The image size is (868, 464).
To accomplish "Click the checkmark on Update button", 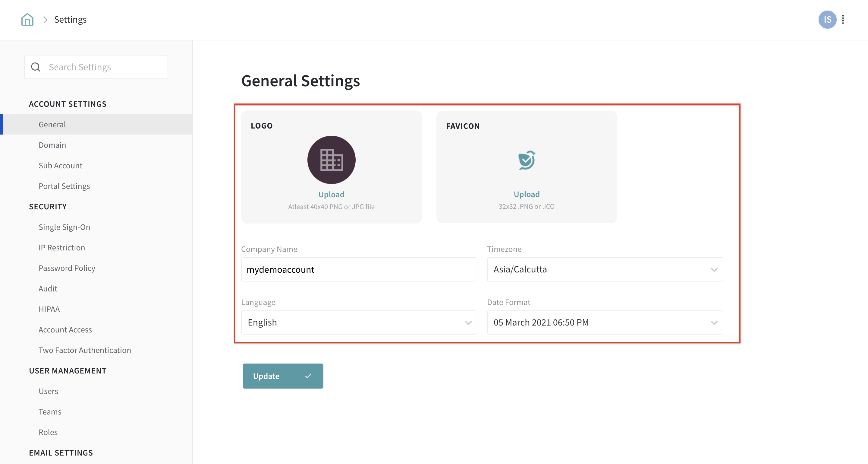I will click(x=308, y=376).
